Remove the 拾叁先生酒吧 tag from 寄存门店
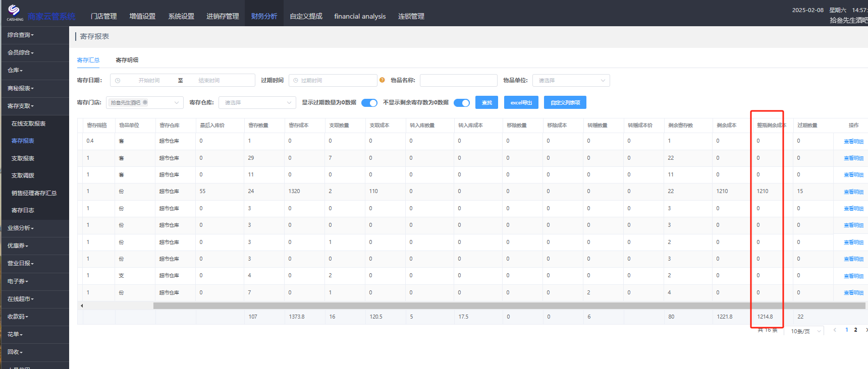Screen dimensions: 868x369 coord(145,102)
